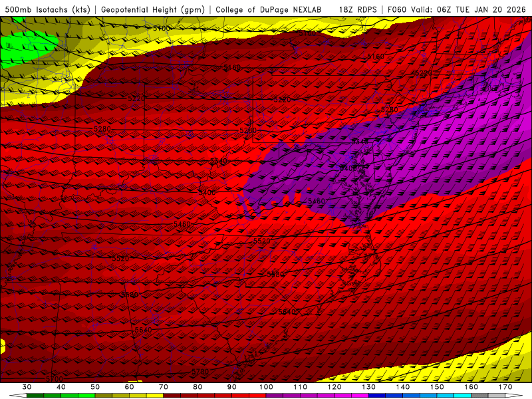Image resolution: width=532 pixels, height=399 pixels.
Task: Click the '170' color bar label
Action: pyautogui.click(x=505, y=387)
